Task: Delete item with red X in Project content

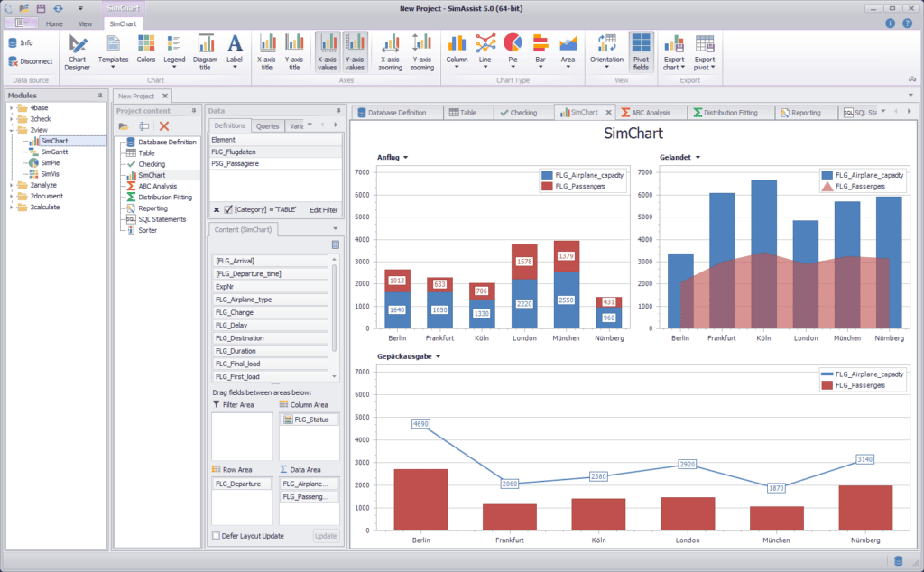Action: (x=164, y=126)
